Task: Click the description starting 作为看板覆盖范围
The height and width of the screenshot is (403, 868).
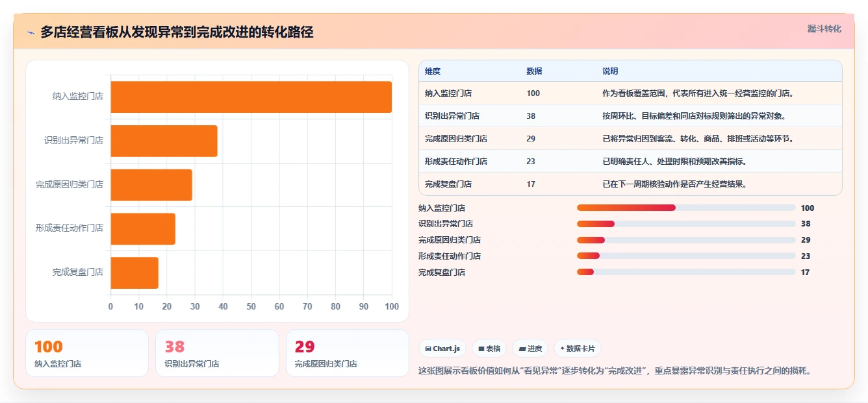Action: (x=698, y=93)
